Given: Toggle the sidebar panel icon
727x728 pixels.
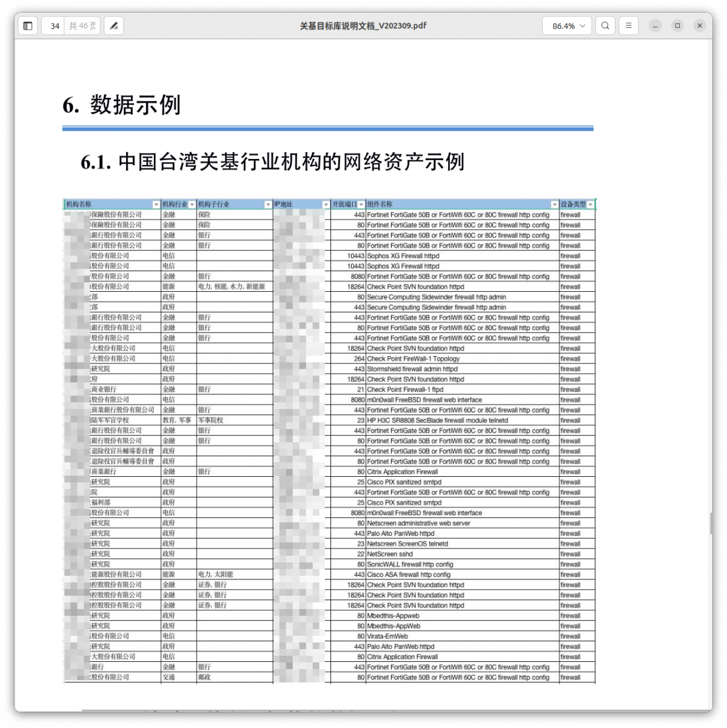Looking at the screenshot, I should 28,26.
